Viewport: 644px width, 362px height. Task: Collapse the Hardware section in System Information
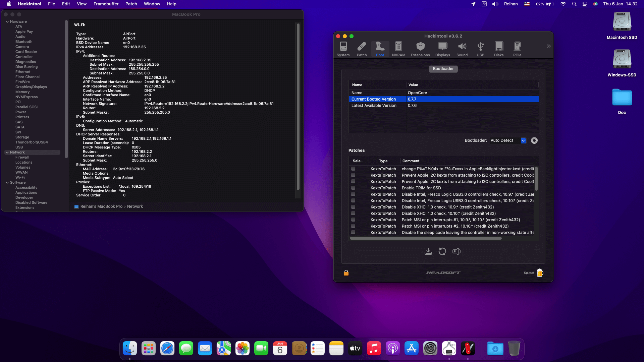coord(7,21)
